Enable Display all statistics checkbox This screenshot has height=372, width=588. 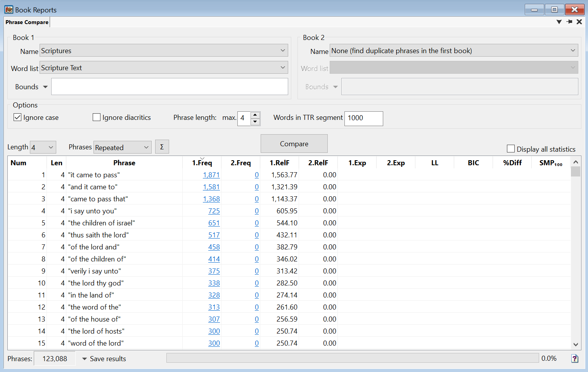point(511,149)
